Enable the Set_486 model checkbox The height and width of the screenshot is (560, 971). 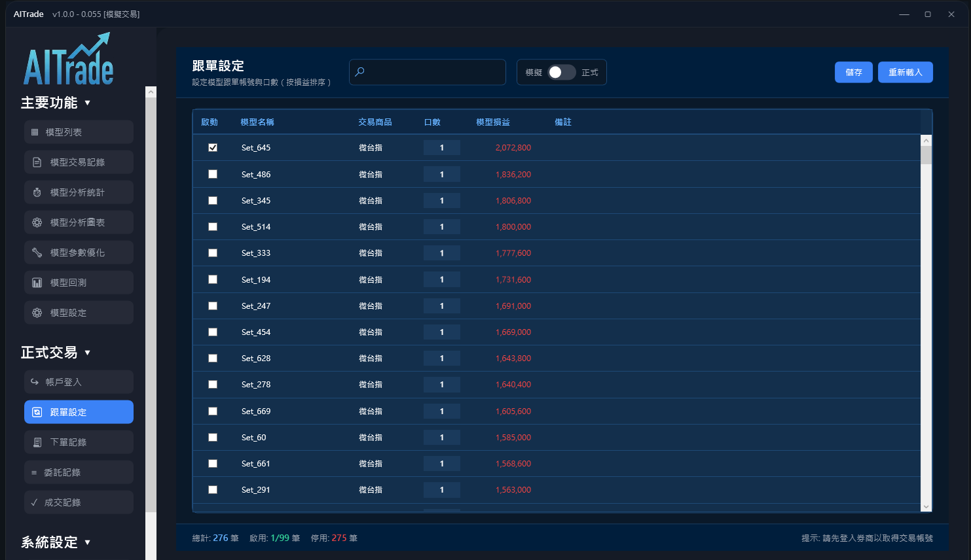pos(213,174)
